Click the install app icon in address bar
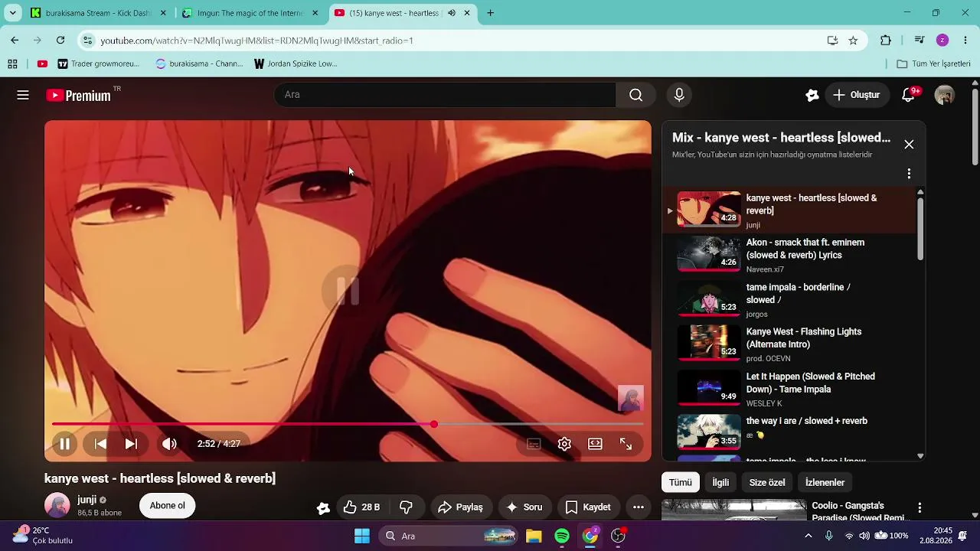Screen dimensions: 980x551 [x=832, y=41]
